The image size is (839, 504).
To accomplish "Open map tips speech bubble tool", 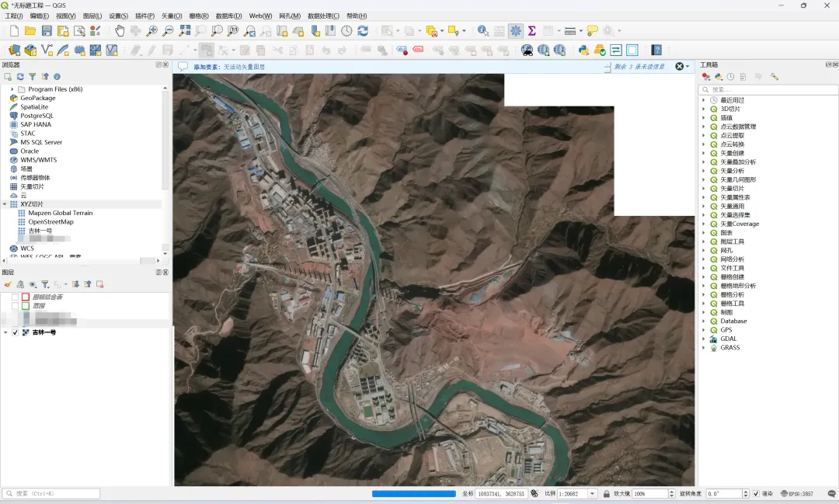I will [592, 31].
